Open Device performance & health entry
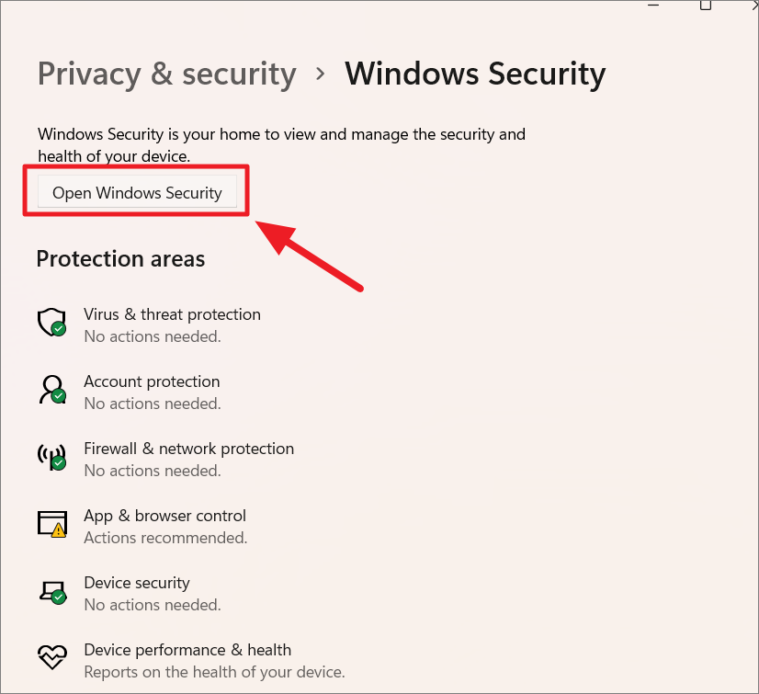 coord(214,661)
